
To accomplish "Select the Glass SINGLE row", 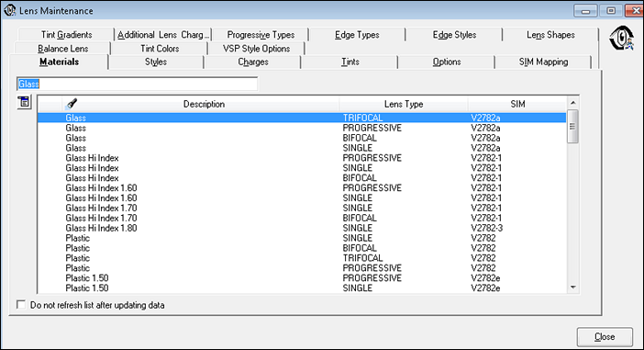I will pyautogui.click(x=302, y=148).
